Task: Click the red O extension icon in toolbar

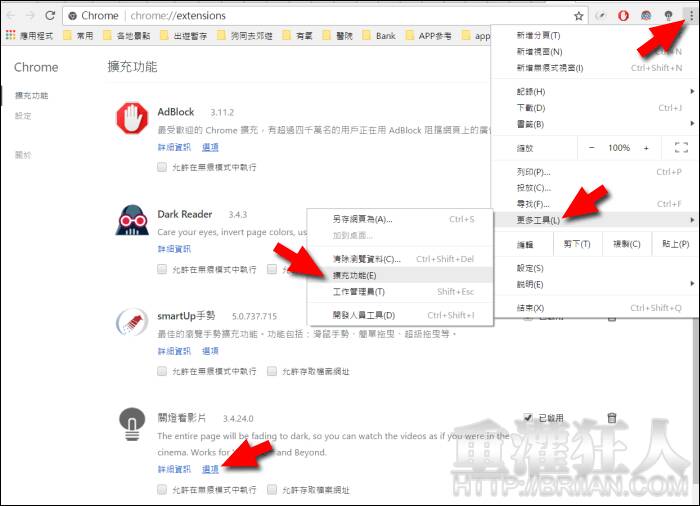Action: 623,16
